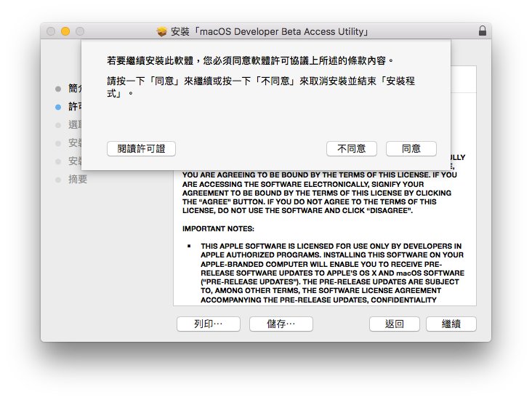
Task: Click the lock icon in title bar
Action: pyautogui.click(x=482, y=31)
